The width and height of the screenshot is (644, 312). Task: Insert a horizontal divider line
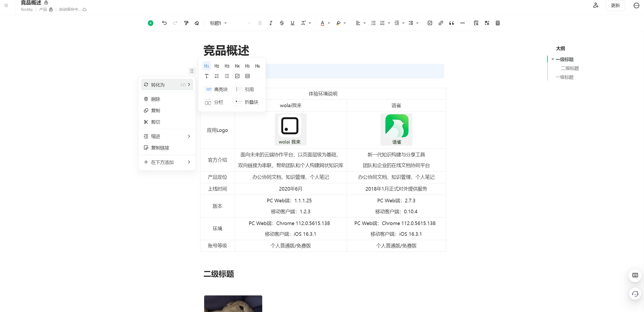coord(463,23)
